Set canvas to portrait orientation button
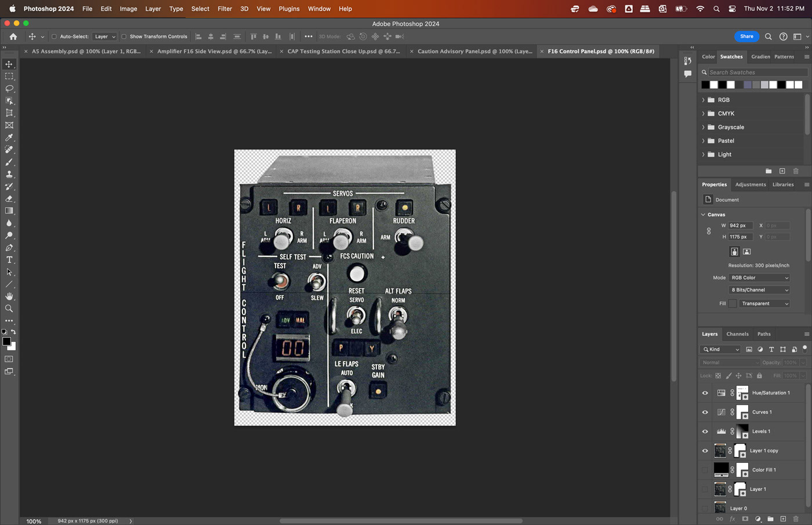This screenshot has height=525, width=812. point(734,252)
